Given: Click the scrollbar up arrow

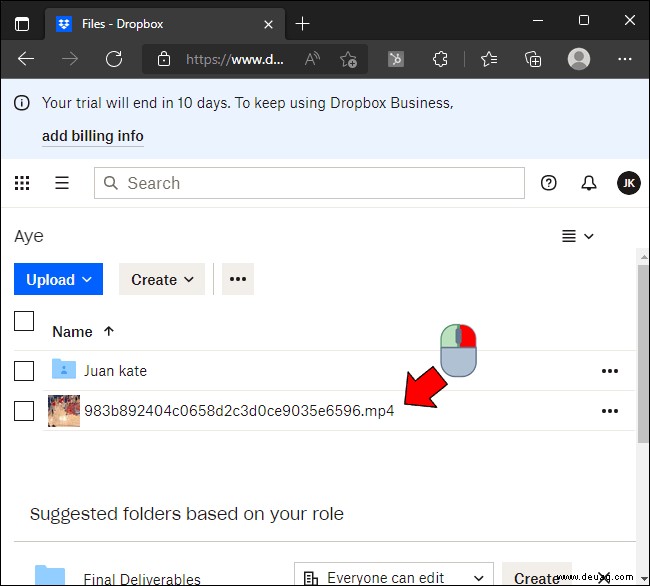Looking at the screenshot, I should pyautogui.click(x=644, y=257).
